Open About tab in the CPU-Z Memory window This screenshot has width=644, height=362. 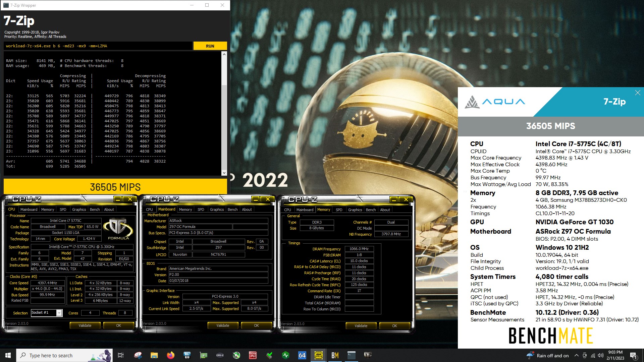[x=385, y=210]
